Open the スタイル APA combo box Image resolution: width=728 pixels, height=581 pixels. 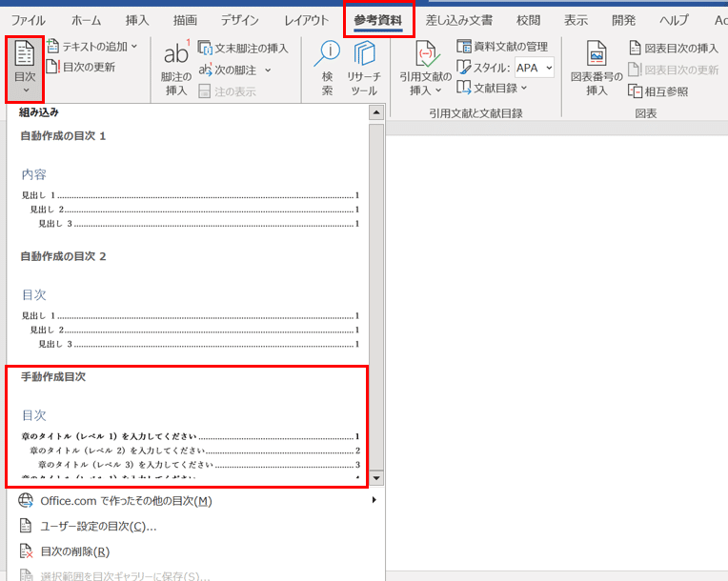534,68
